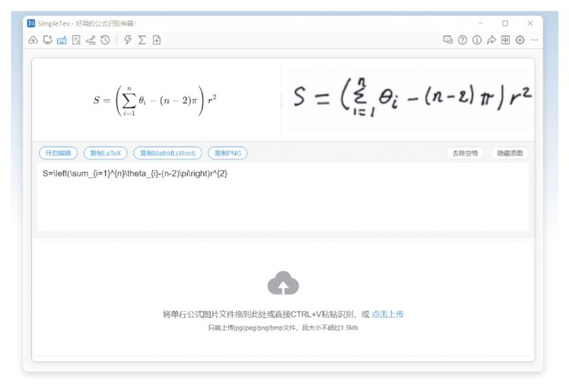Click the title text 'SimpleTex - 好用的公式识别神器!'
Screen dimensions: 569x392
[x=86, y=23]
